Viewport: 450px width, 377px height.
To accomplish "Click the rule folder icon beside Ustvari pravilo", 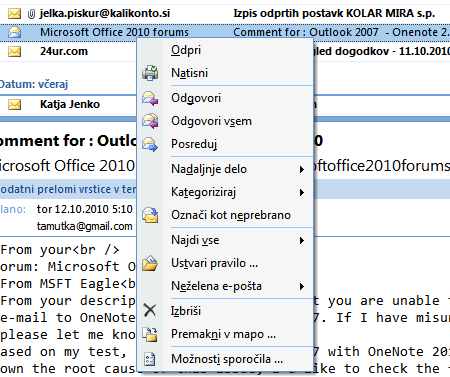I will pyautogui.click(x=150, y=263).
